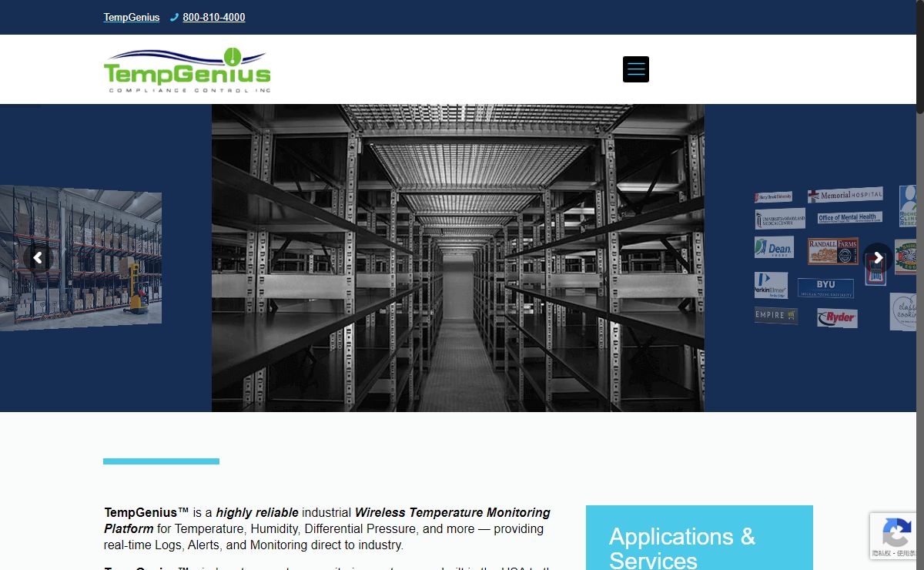Go to the previous carousel slide

click(38, 258)
